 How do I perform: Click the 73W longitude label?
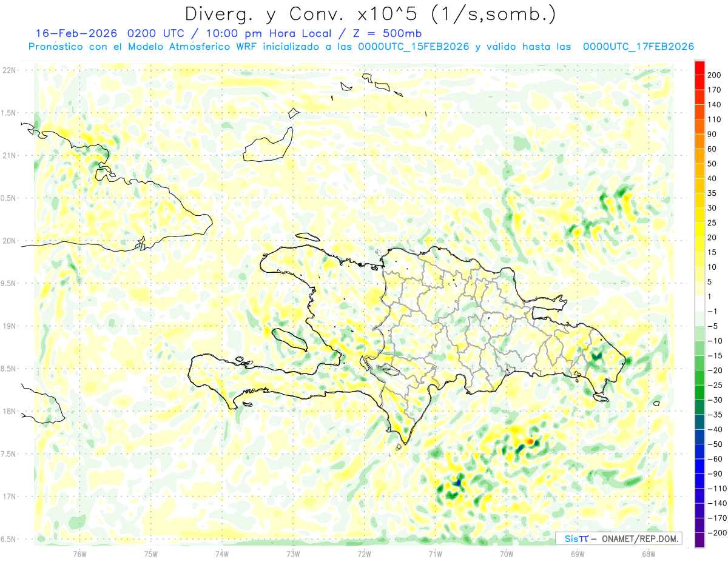pos(292,553)
